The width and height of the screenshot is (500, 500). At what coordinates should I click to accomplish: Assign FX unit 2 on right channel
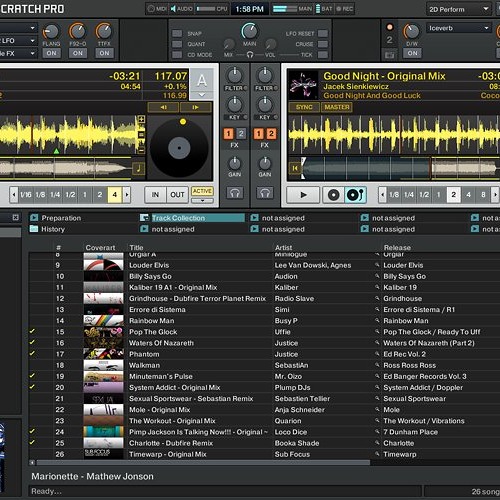(271, 134)
